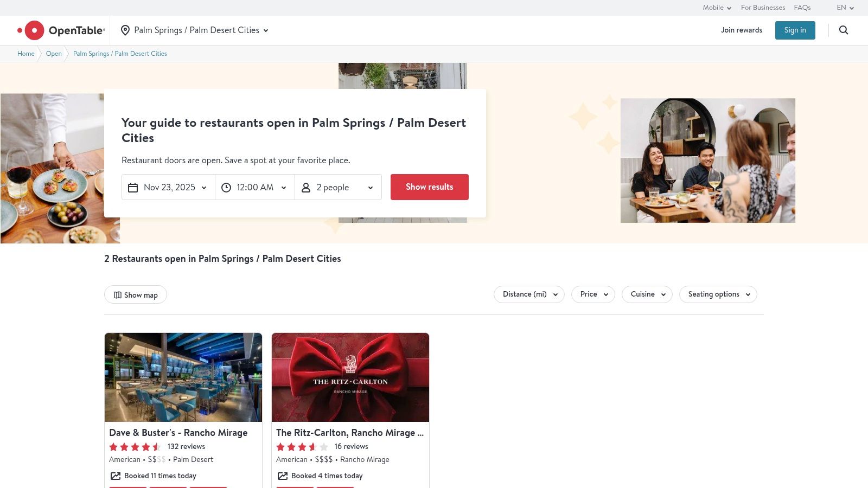Open the Distance filter dropdown

pyautogui.click(x=528, y=294)
